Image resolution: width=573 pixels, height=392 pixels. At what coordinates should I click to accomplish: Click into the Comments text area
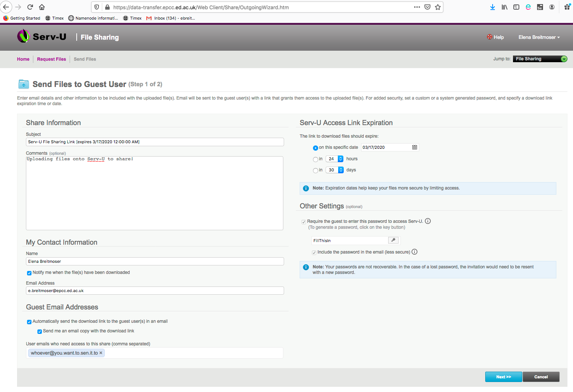154,193
